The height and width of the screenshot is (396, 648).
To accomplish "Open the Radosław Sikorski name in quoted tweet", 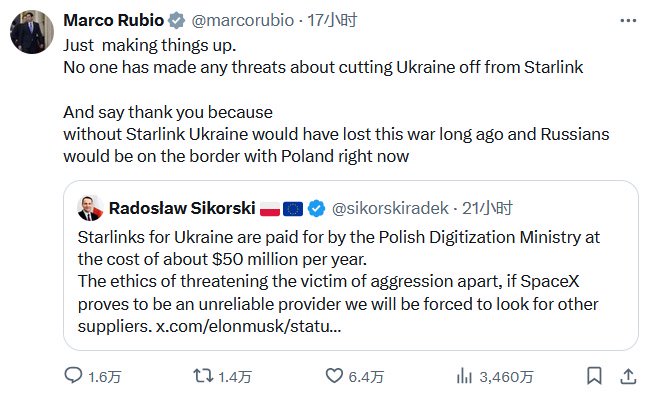I will (x=182, y=208).
